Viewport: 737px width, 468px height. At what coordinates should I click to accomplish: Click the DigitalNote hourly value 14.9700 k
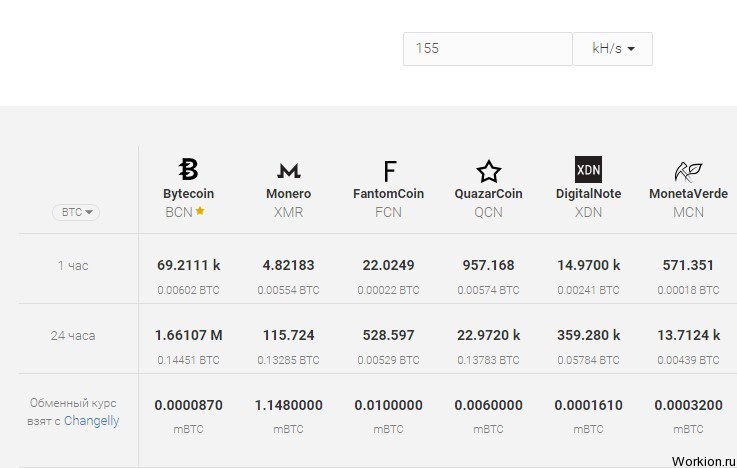[588, 265]
